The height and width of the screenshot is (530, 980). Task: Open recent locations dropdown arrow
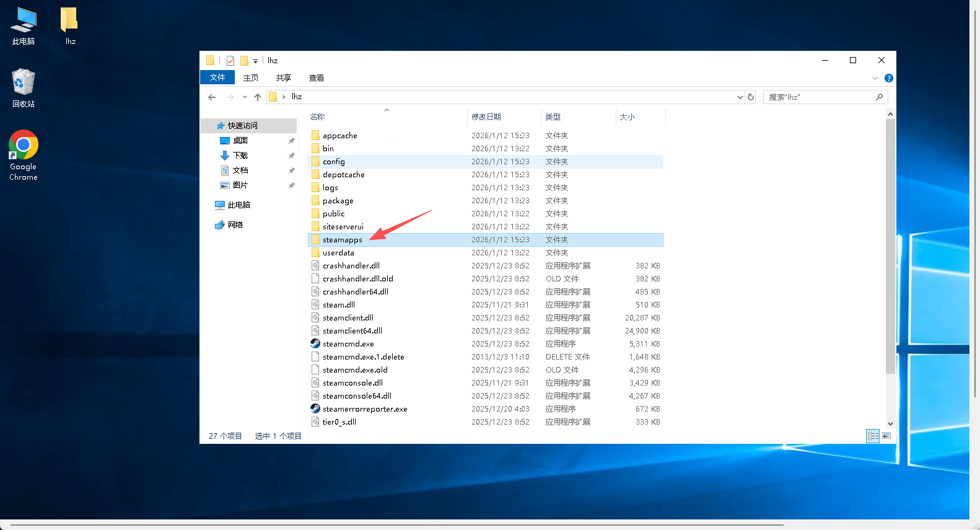[245, 97]
